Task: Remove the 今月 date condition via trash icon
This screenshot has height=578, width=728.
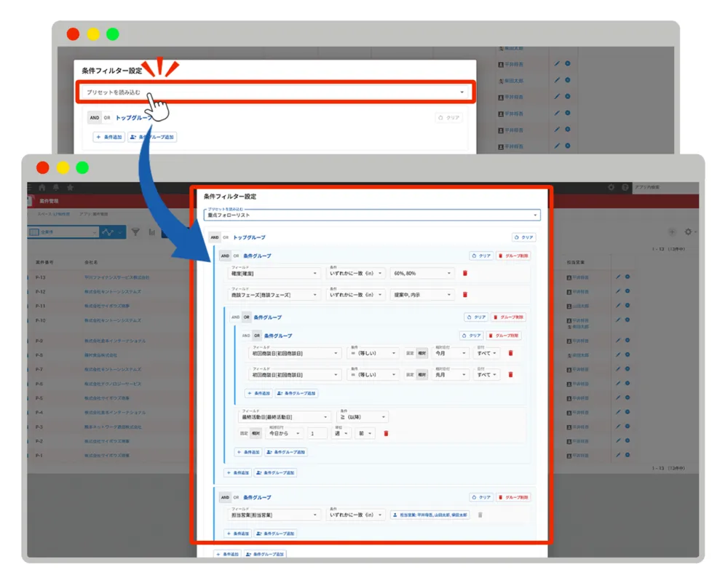Action: coord(510,353)
